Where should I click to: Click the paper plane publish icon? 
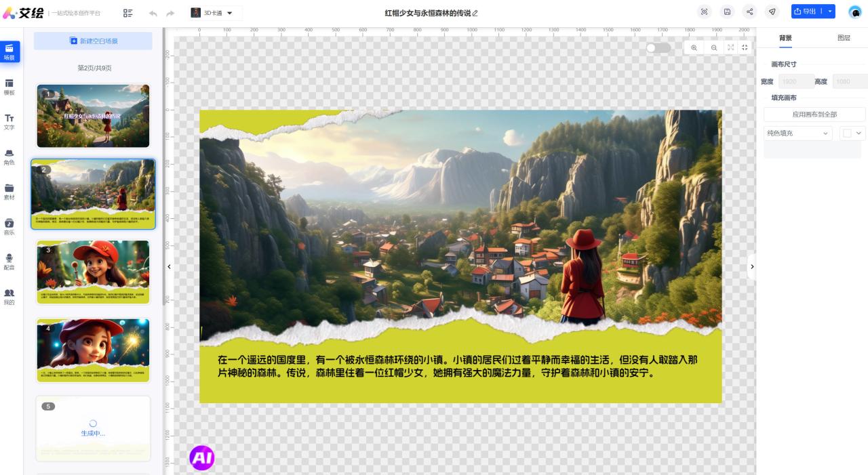click(x=772, y=12)
